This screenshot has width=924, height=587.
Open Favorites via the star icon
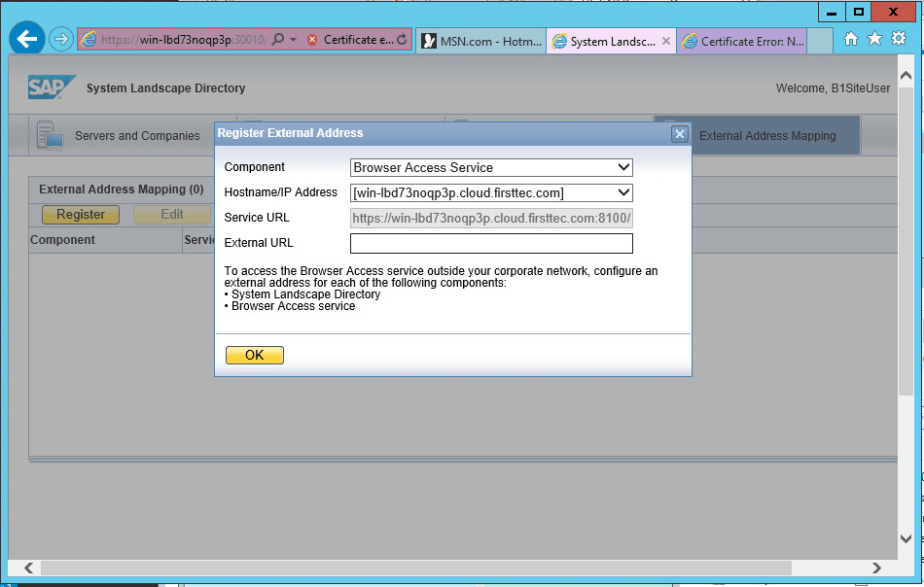pos(874,38)
